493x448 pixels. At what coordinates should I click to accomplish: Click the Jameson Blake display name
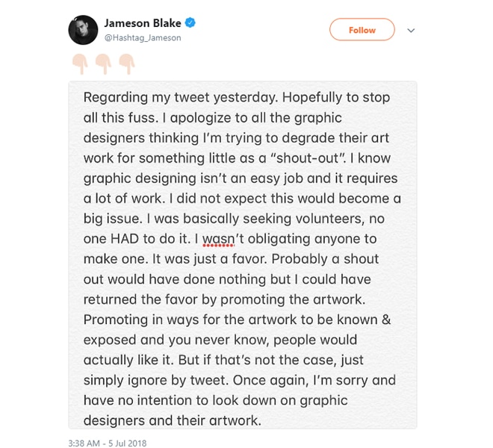pos(143,23)
